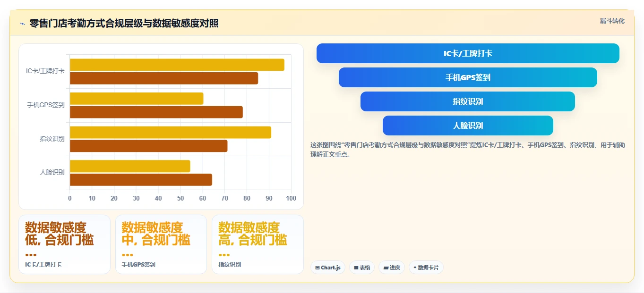Select the 指纹识别 funnel stage

pyautogui.click(x=468, y=101)
